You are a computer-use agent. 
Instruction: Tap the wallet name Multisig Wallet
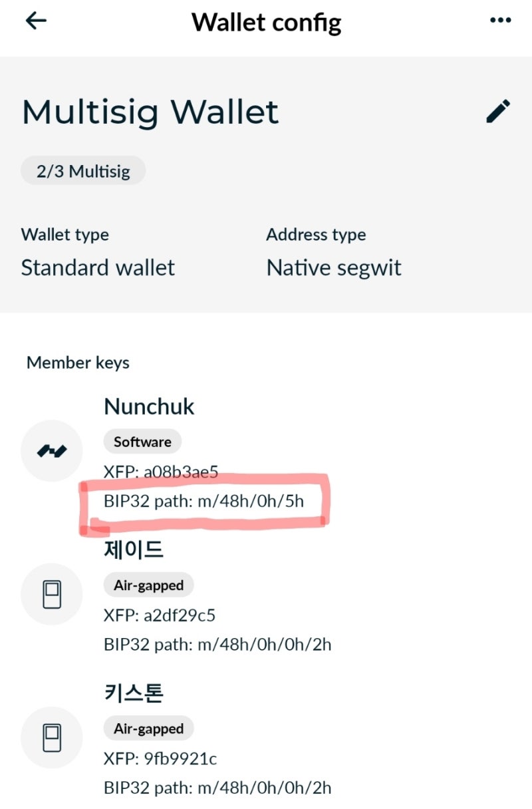tap(150, 112)
